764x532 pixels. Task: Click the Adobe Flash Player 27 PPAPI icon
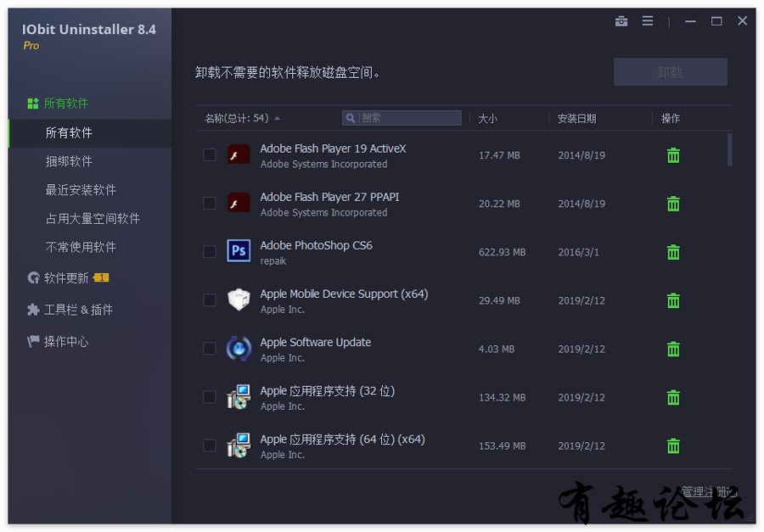pos(239,203)
